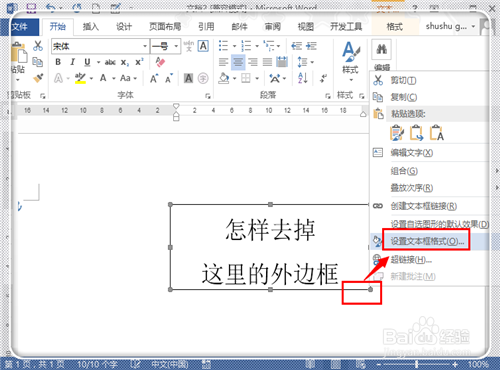Click the Sort A-Z icon
500x370 pixels.
tap(302, 78)
